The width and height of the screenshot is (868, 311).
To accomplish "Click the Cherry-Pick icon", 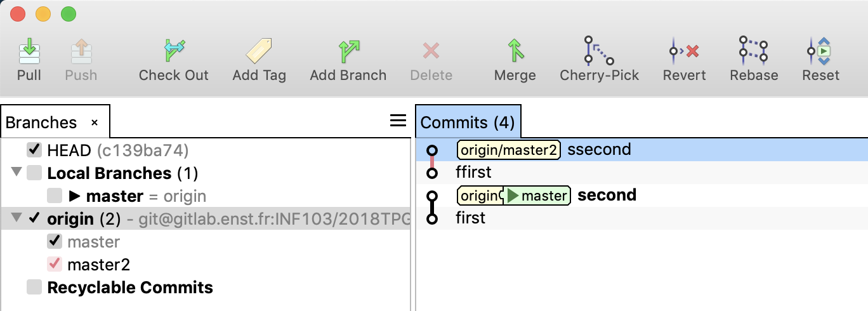I will point(599,51).
